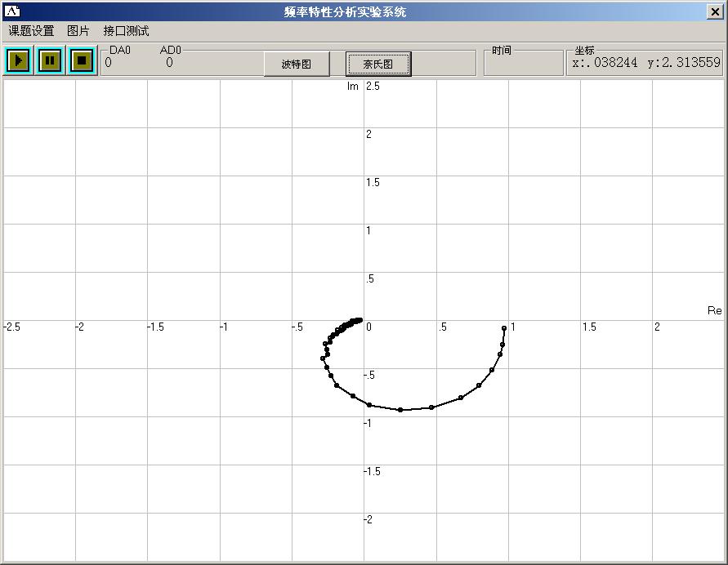Click the Re axis label at right
This screenshot has width=728, height=565.
[714, 311]
